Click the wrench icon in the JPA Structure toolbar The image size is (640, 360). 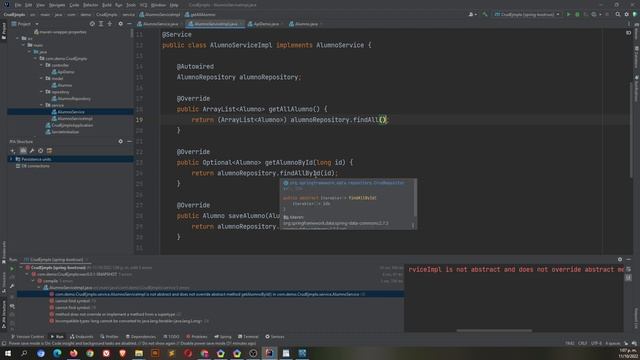[x=32, y=151]
